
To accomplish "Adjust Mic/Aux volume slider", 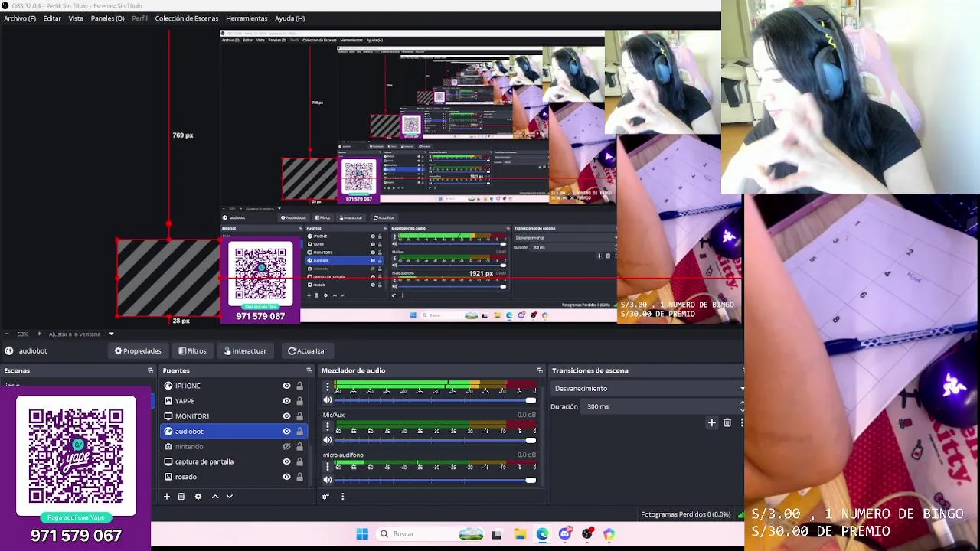I will [x=436, y=440].
